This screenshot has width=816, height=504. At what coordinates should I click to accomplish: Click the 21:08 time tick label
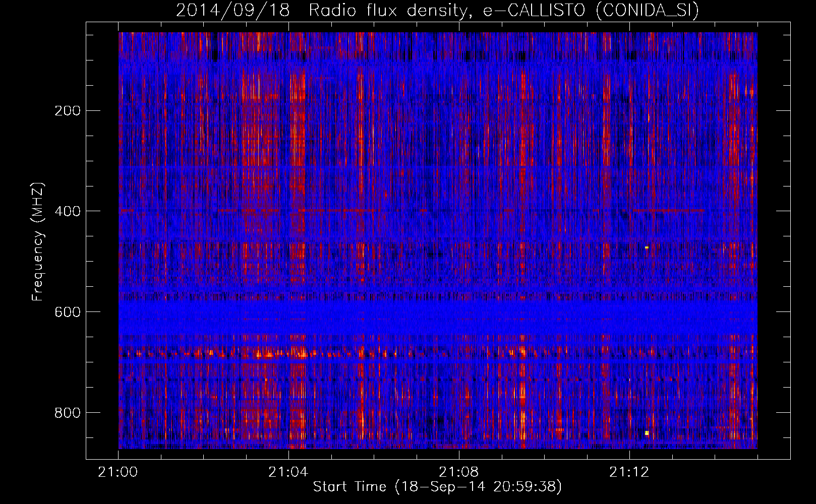pos(459,472)
